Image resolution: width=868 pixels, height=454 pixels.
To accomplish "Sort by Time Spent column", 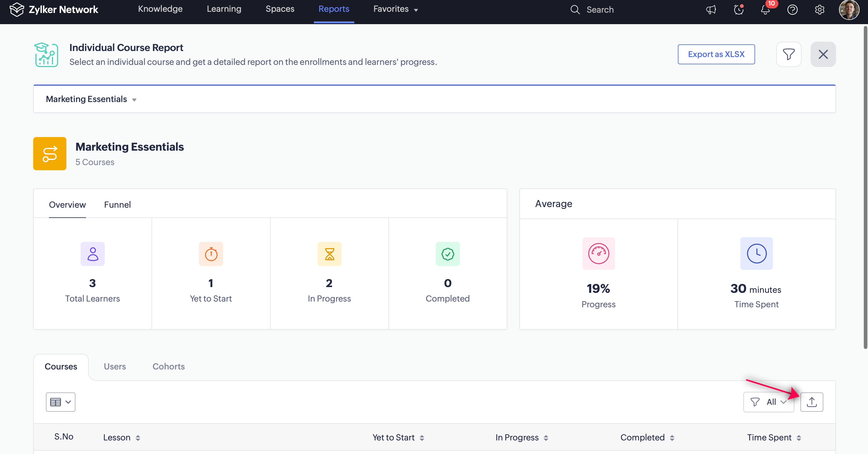I will [799, 438].
